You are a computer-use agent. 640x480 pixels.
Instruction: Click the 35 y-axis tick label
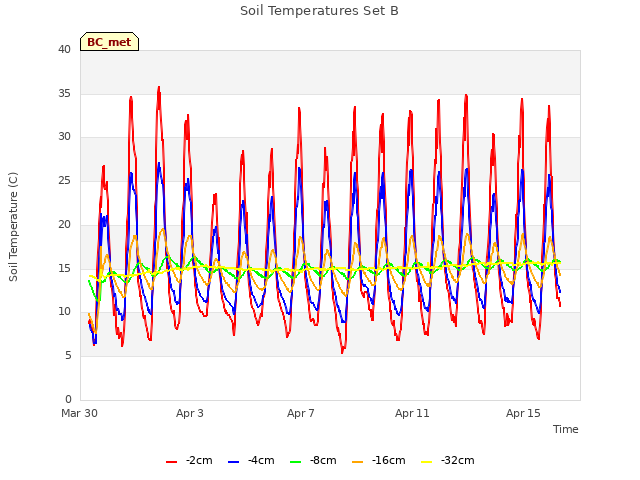[x=64, y=93]
